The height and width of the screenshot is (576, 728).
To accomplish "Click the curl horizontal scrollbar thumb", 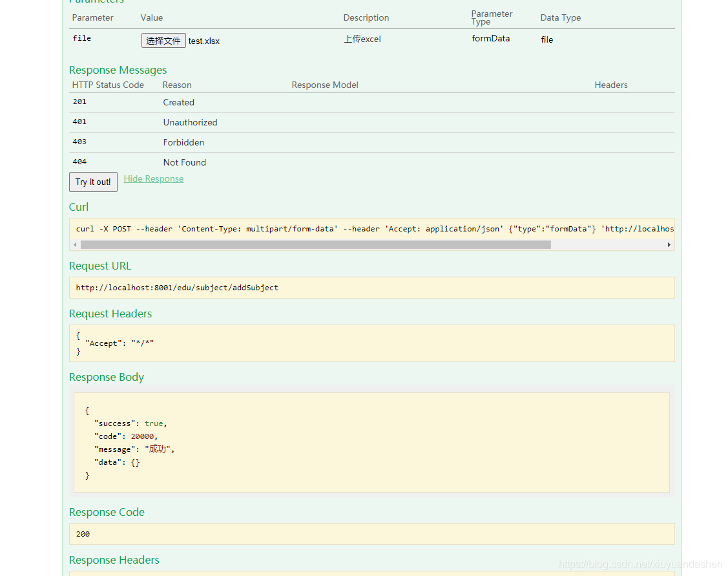I will (x=316, y=245).
